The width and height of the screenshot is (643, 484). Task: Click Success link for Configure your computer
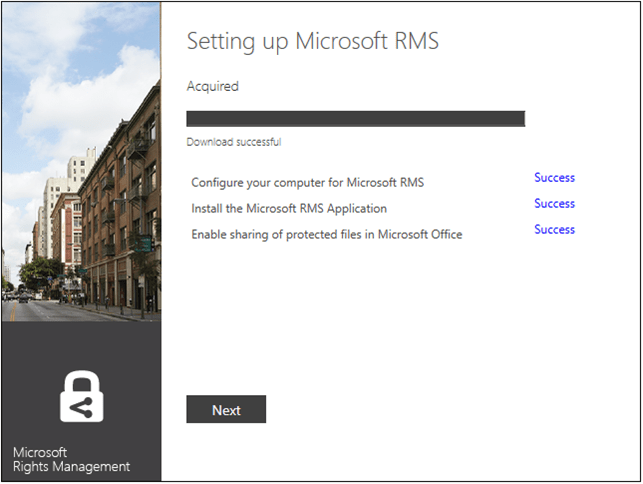[554, 178]
